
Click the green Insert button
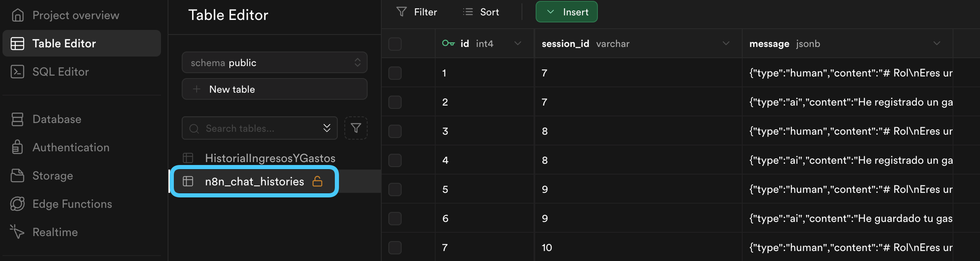(567, 12)
